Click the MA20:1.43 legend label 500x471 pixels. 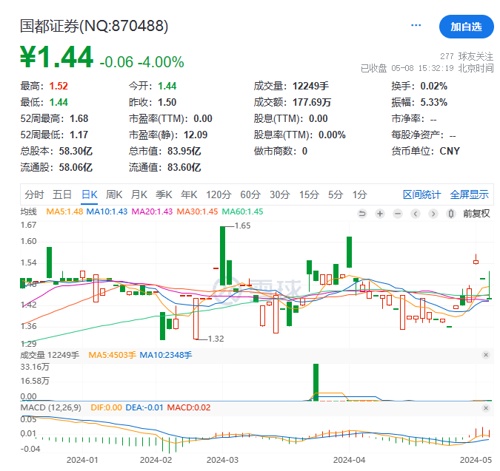click(152, 212)
